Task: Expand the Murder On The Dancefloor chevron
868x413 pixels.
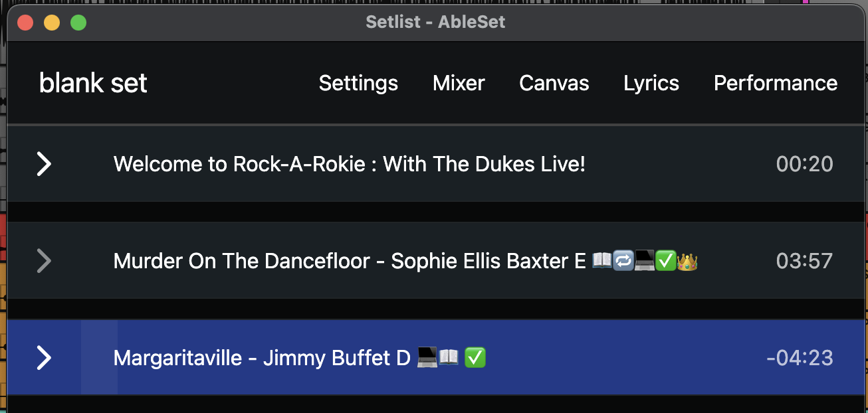Action: click(44, 261)
